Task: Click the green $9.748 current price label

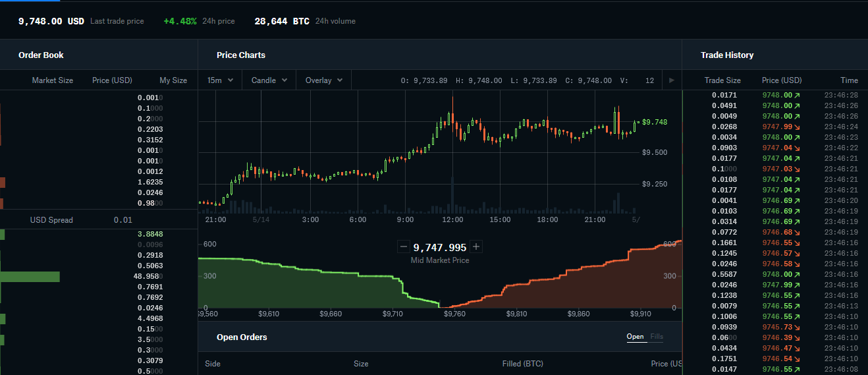Action: tap(655, 122)
